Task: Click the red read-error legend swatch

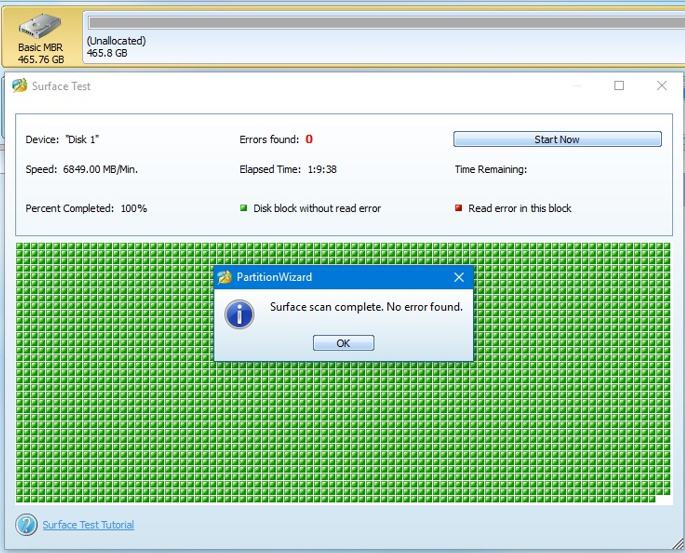Action: [458, 208]
